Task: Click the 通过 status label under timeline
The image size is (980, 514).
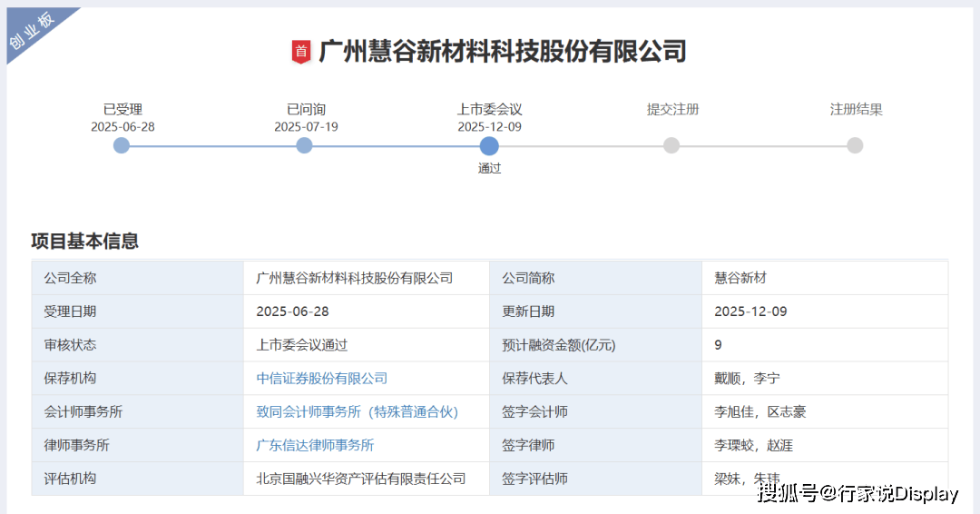Action: click(x=489, y=168)
